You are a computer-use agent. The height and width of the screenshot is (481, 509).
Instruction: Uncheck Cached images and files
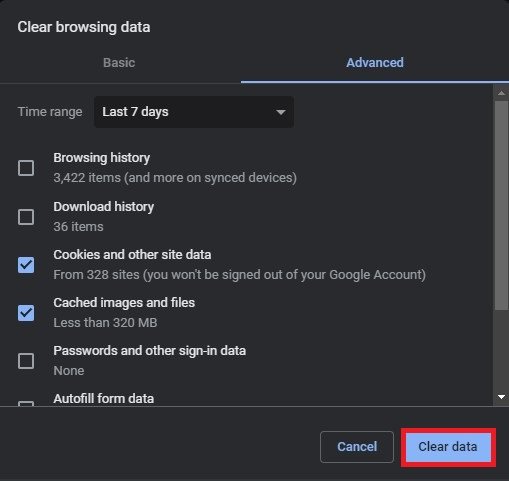pyautogui.click(x=26, y=313)
